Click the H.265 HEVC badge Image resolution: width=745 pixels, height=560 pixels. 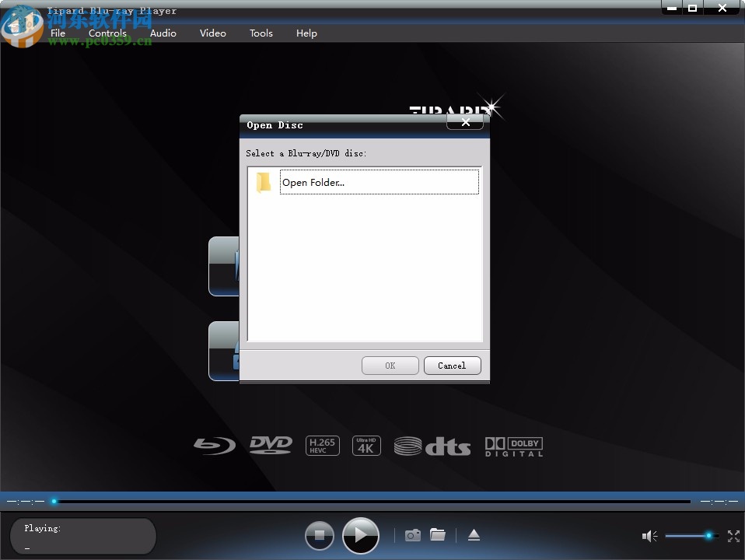tap(322, 445)
